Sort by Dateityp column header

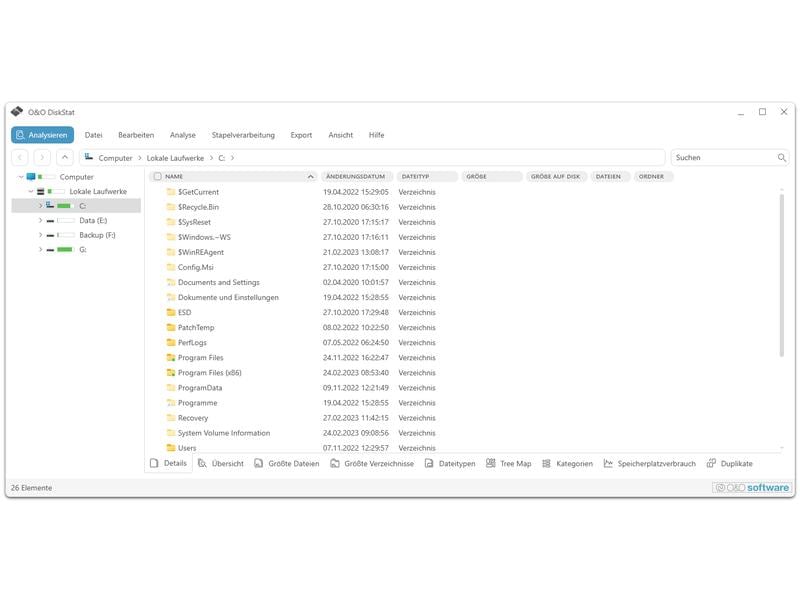tap(427, 177)
